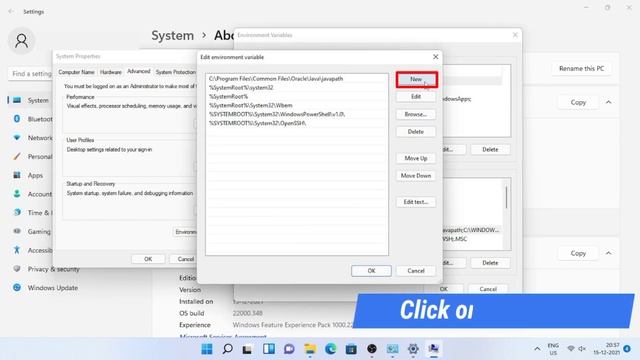Open Bluetooth section in Settings sidebar

pos(31,119)
